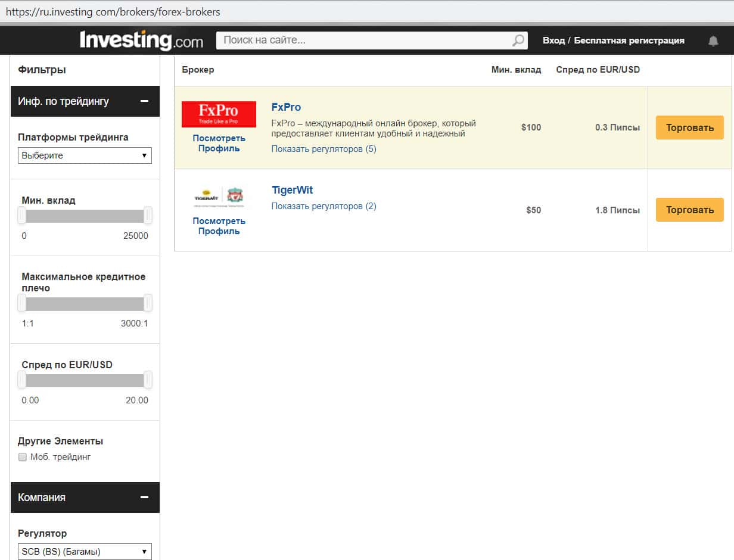Sort by Спред по EUR/USD column header
This screenshot has height=560, width=734.
coord(598,70)
